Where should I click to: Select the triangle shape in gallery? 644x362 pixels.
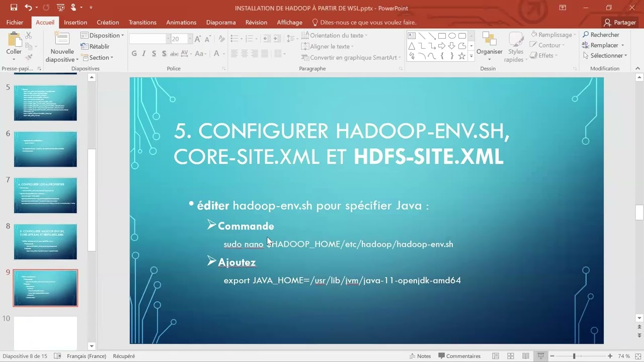click(x=412, y=46)
